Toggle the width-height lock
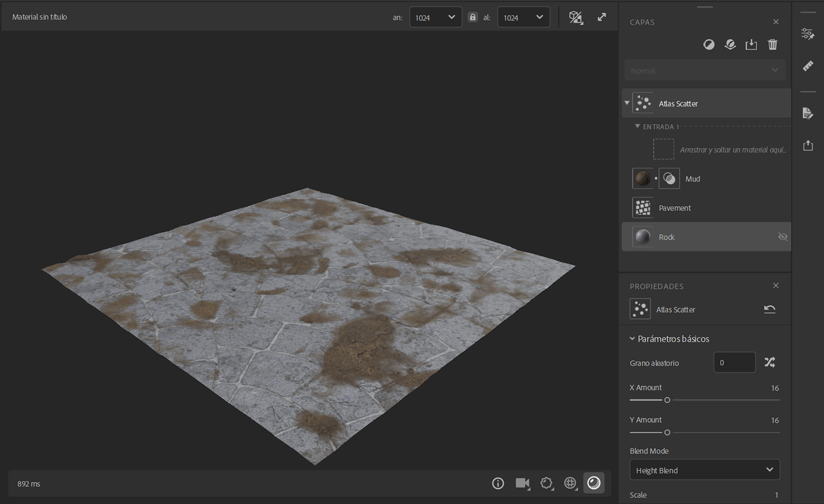 click(x=472, y=17)
